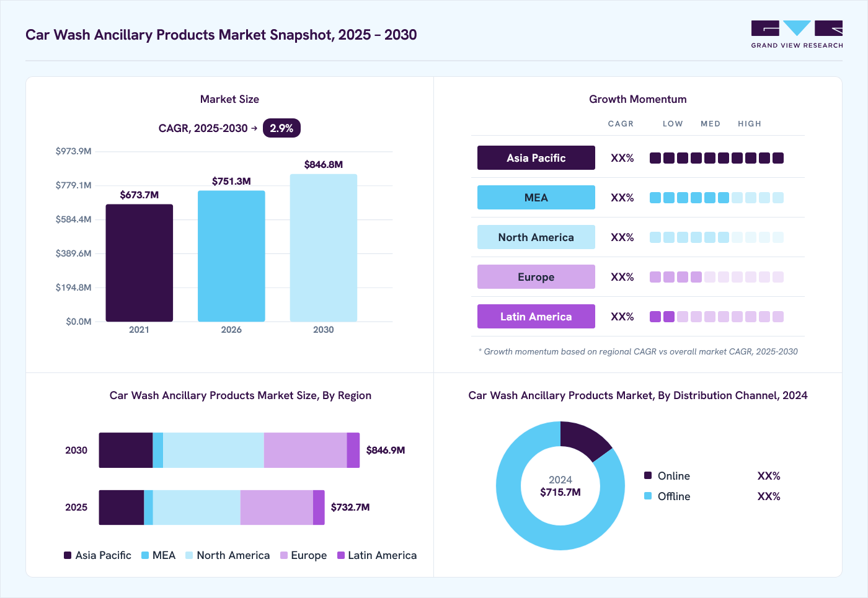Click the Market Size chart title
The width and height of the screenshot is (868, 598).
(229, 99)
